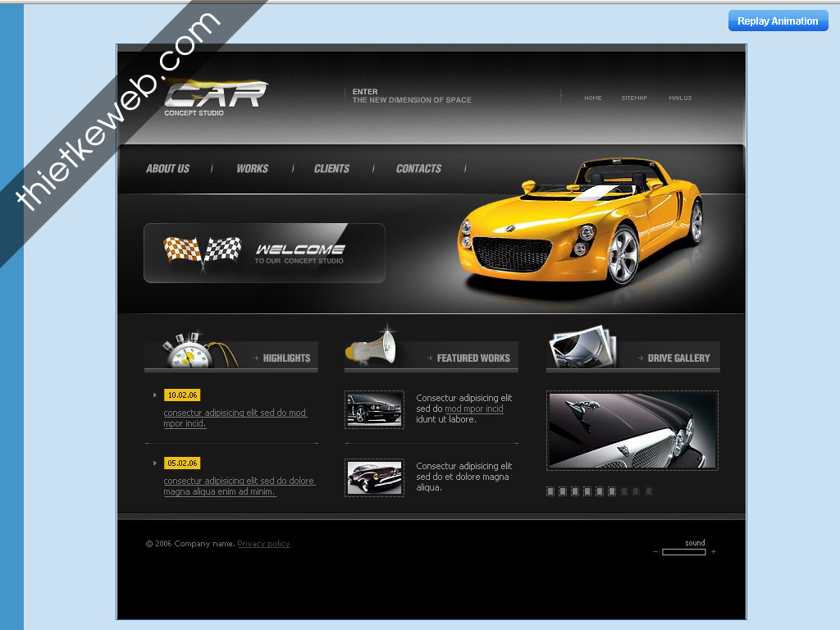Open the 'elit sed do mod mpor incid' highlight link

click(235, 418)
